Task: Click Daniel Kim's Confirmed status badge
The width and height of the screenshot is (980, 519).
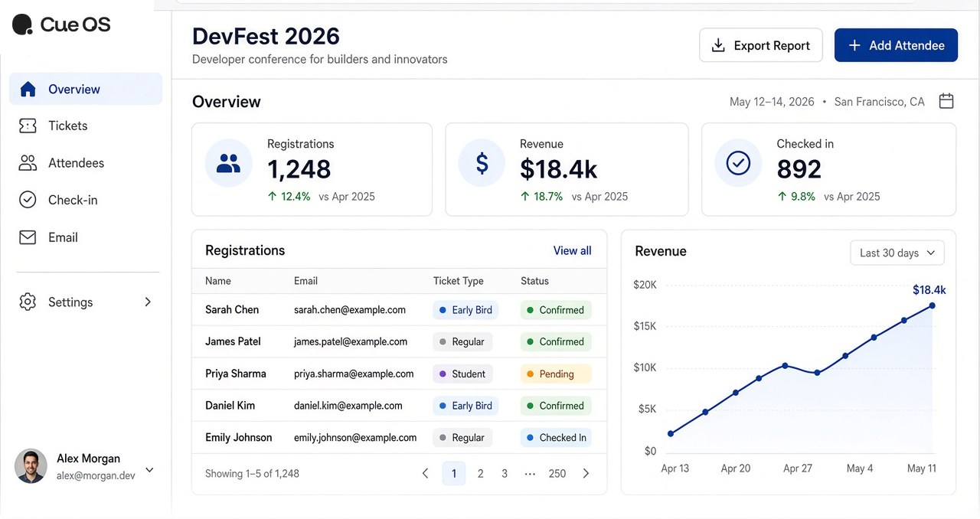Action: [556, 406]
